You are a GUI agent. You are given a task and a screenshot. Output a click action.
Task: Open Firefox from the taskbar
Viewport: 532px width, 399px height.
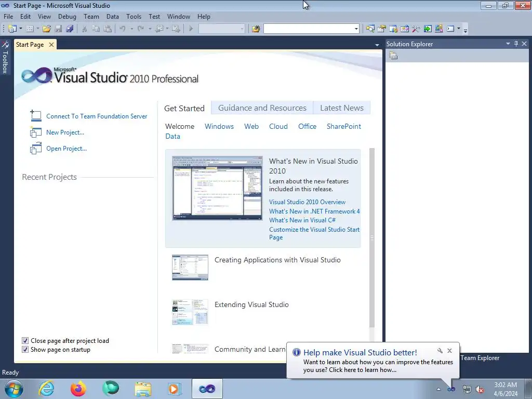[x=78, y=389]
